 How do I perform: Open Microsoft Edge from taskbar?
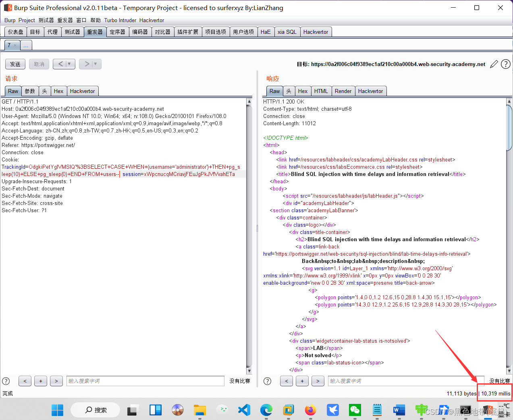click(x=266, y=410)
